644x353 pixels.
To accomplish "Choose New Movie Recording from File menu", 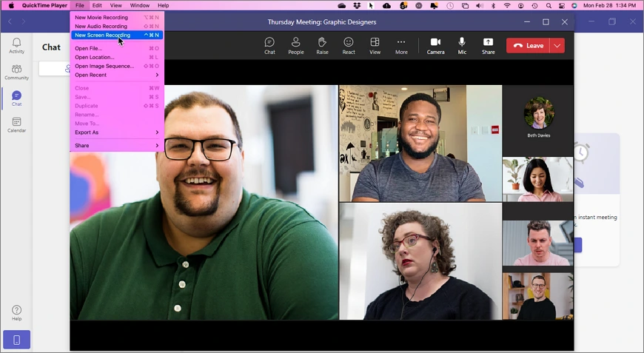I will pos(117,17).
